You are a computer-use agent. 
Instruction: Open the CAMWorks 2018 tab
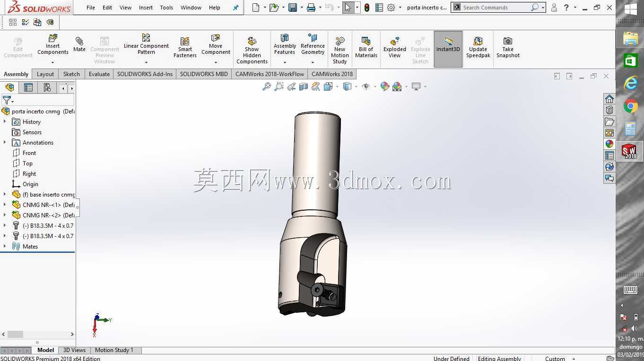332,74
